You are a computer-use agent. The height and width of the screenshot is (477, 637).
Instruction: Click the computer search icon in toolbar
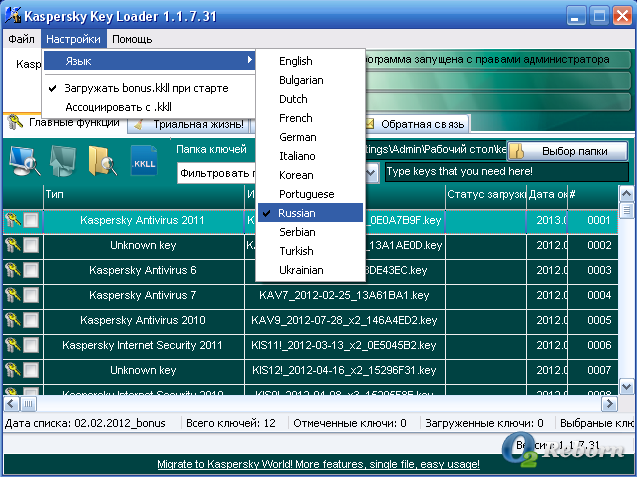[24, 161]
